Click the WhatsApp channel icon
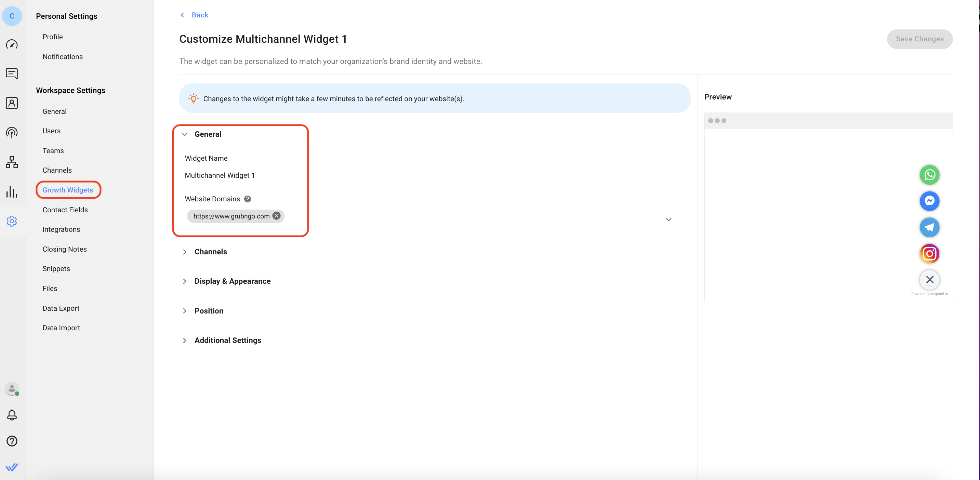This screenshot has width=980, height=480. point(929,175)
